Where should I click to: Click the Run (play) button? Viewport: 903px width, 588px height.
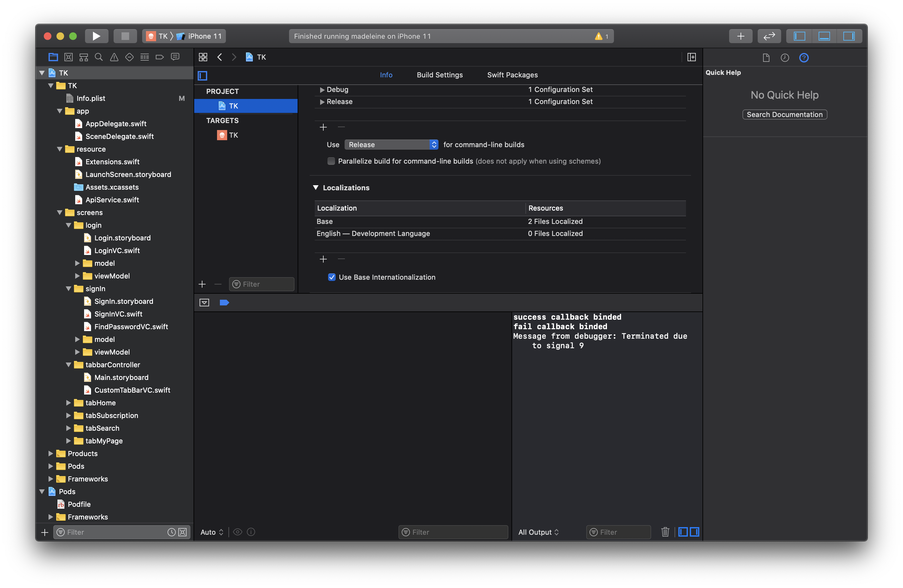click(x=96, y=36)
